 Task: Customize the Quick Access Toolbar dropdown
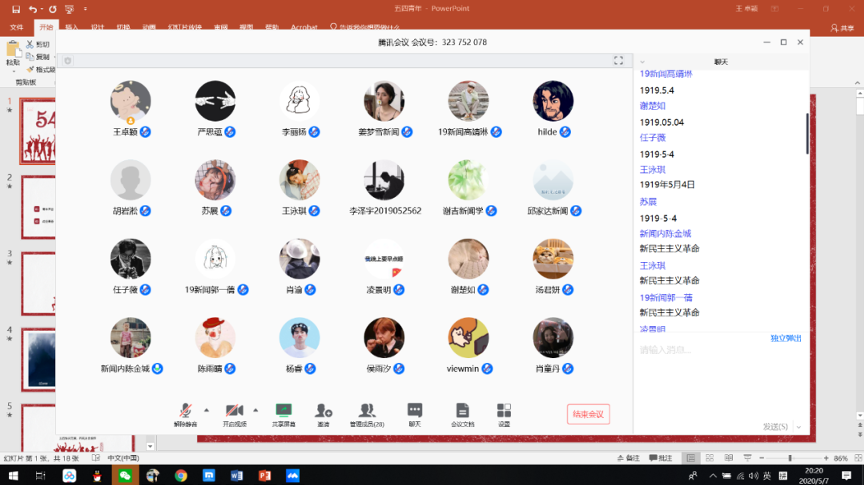85,9
